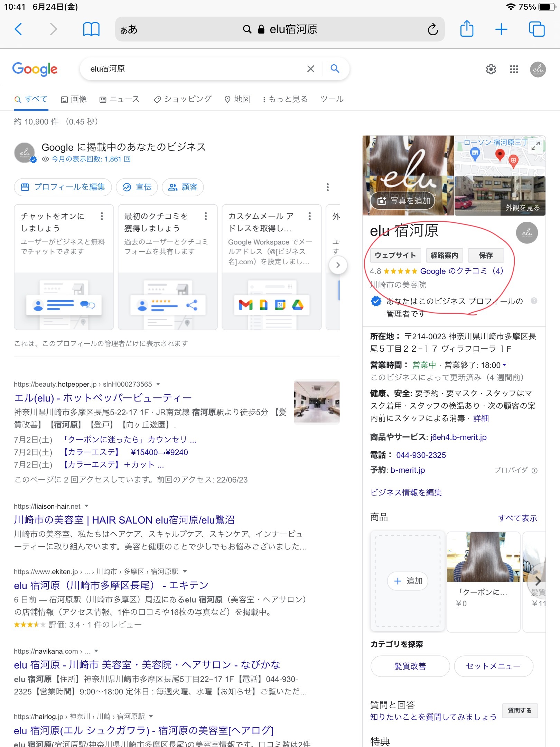Open elu 宿河原 エキテン result

point(111,585)
